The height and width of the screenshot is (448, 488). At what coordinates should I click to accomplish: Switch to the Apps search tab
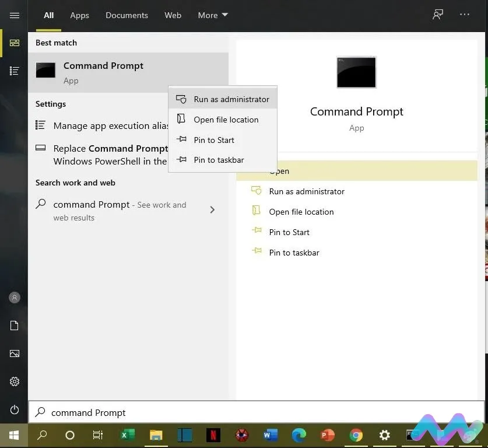pos(79,15)
